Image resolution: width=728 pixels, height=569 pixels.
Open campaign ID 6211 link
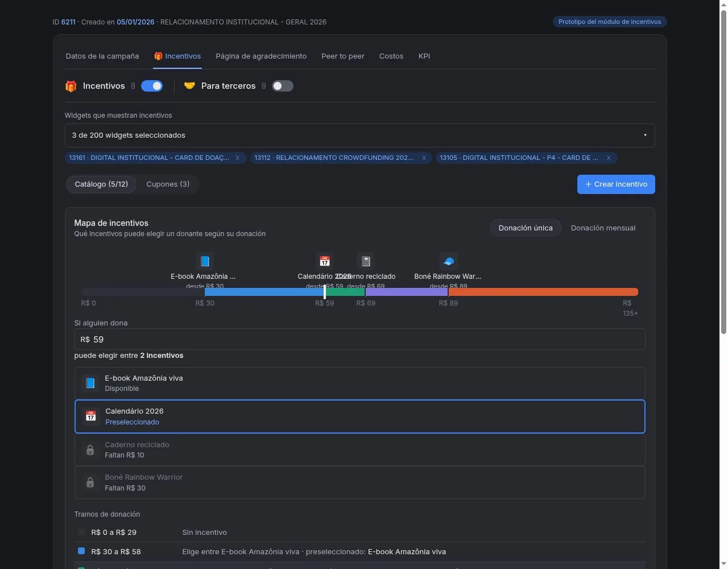click(68, 22)
